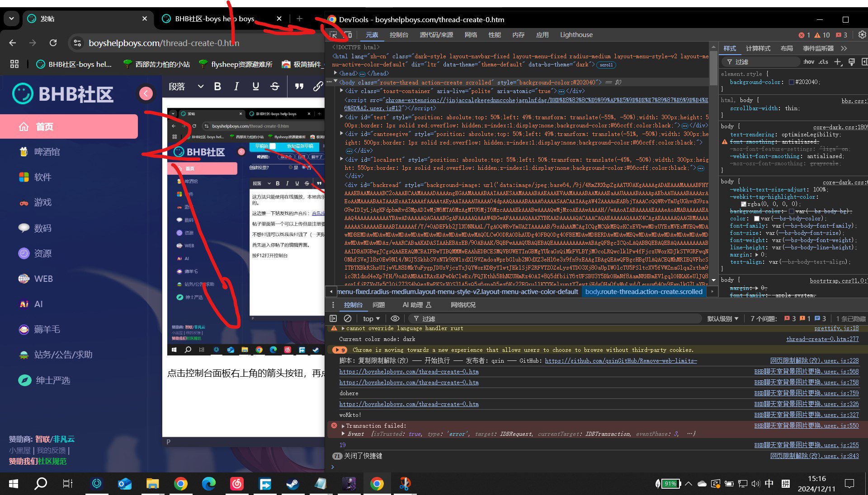Expand the toast-container div node

(341, 91)
